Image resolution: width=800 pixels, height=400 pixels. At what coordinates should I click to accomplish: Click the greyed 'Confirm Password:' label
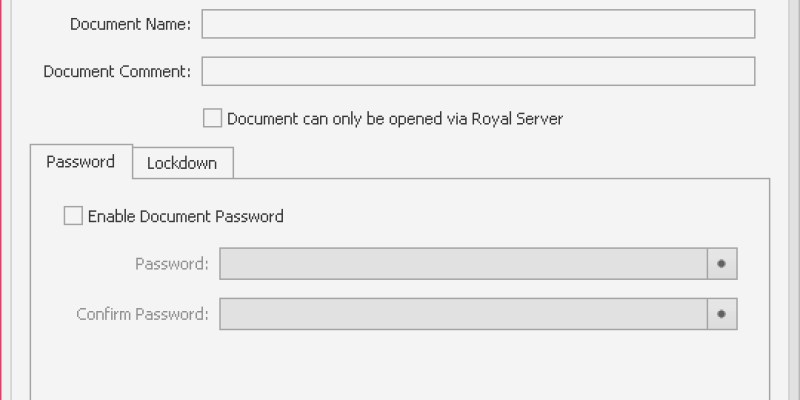click(142, 314)
